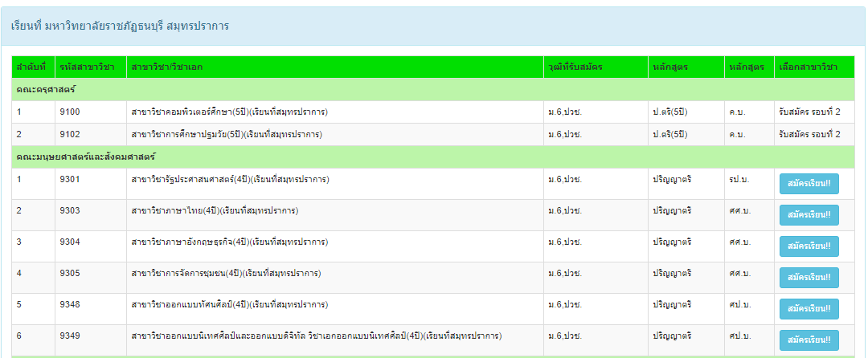Click degree ศป.บ. in row 9348

click(739, 304)
